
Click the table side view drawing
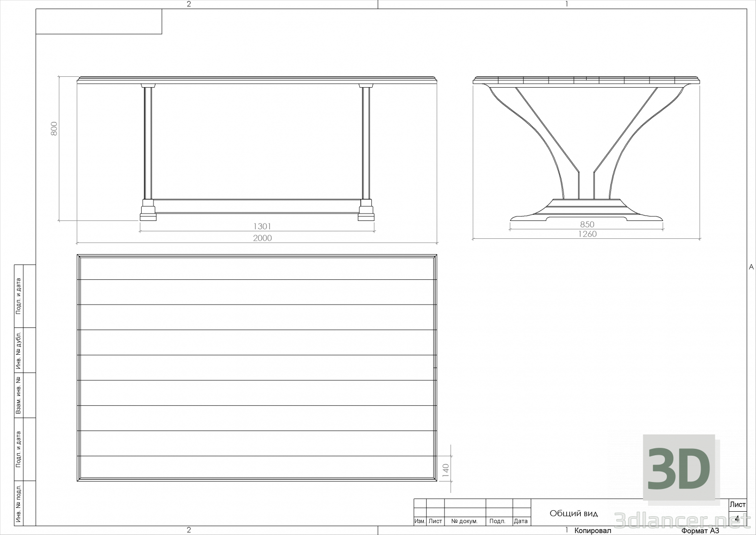[257, 149]
